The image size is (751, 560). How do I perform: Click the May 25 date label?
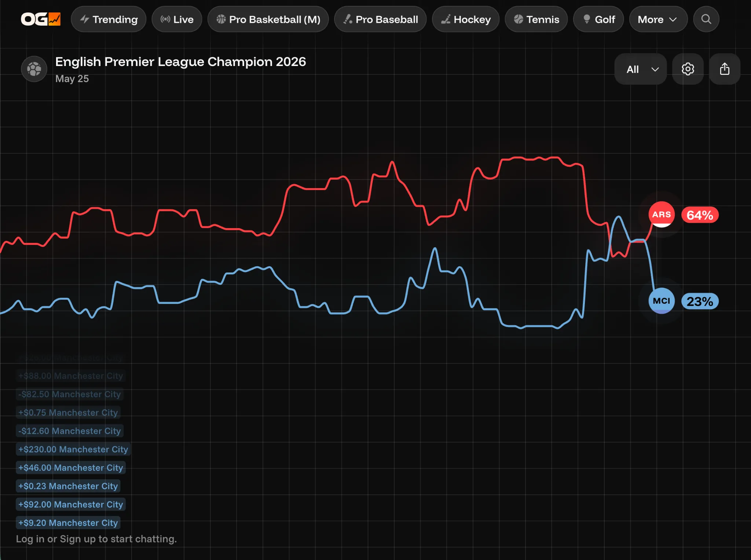[x=72, y=79]
